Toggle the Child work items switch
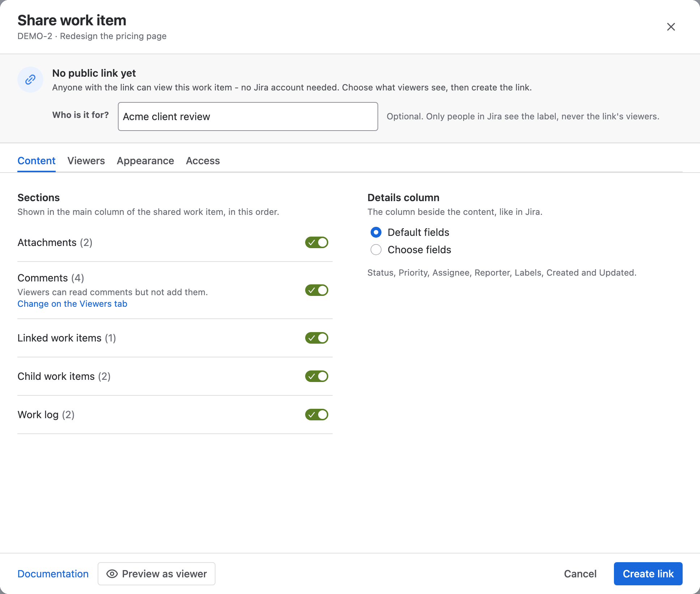 (317, 376)
